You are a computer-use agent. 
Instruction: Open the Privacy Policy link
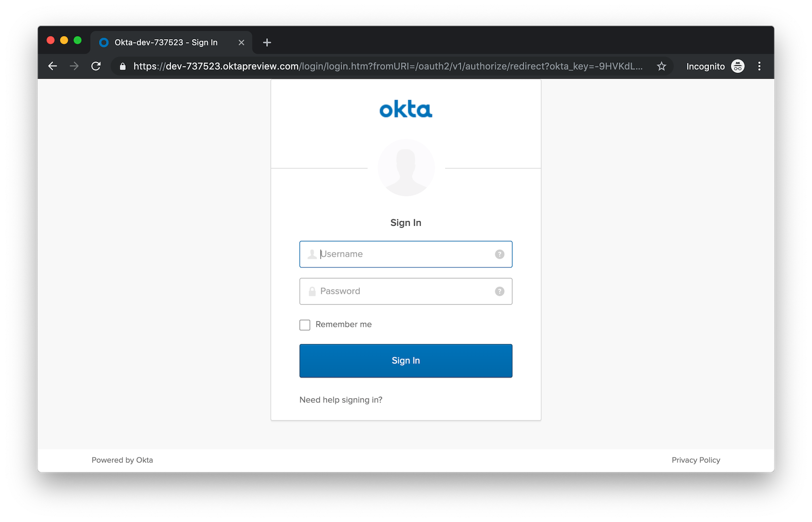(695, 460)
